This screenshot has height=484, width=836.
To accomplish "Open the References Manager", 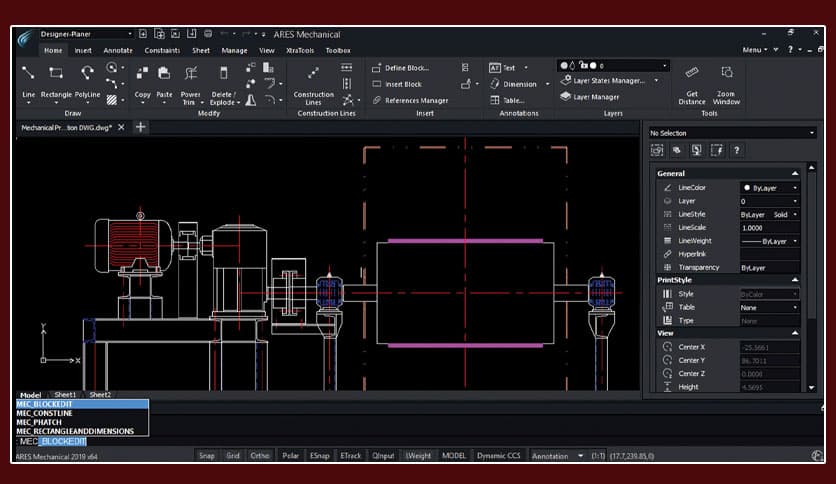I will click(x=410, y=100).
